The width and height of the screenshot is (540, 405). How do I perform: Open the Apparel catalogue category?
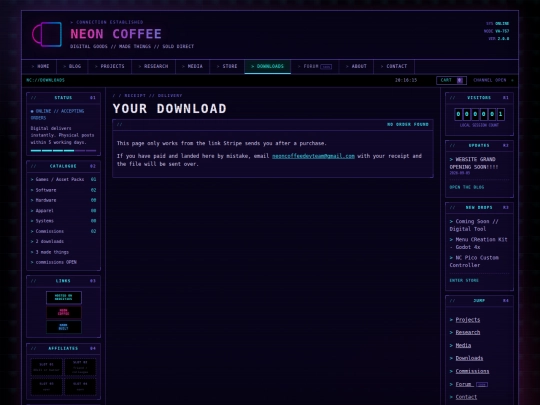63,210
